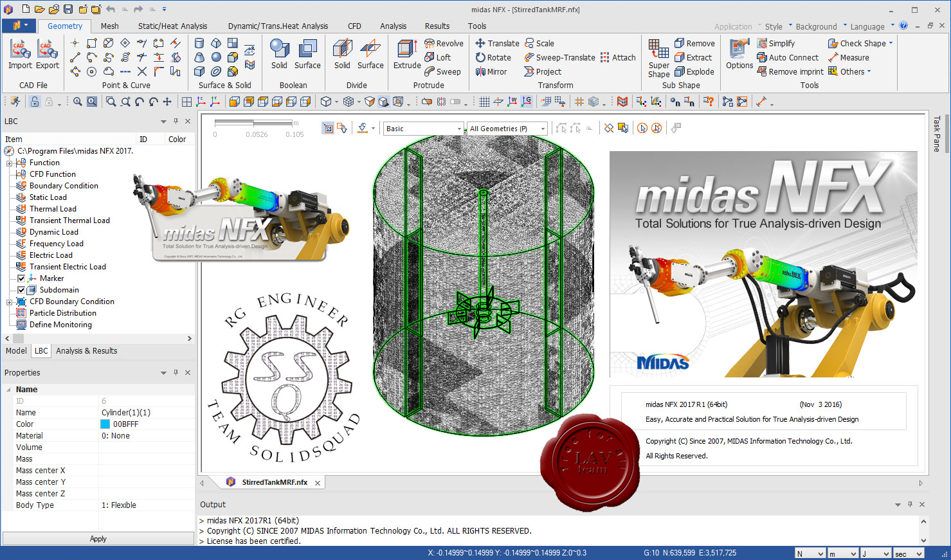Switch to the Model panel tab
The height and width of the screenshot is (560, 951).
(x=16, y=351)
